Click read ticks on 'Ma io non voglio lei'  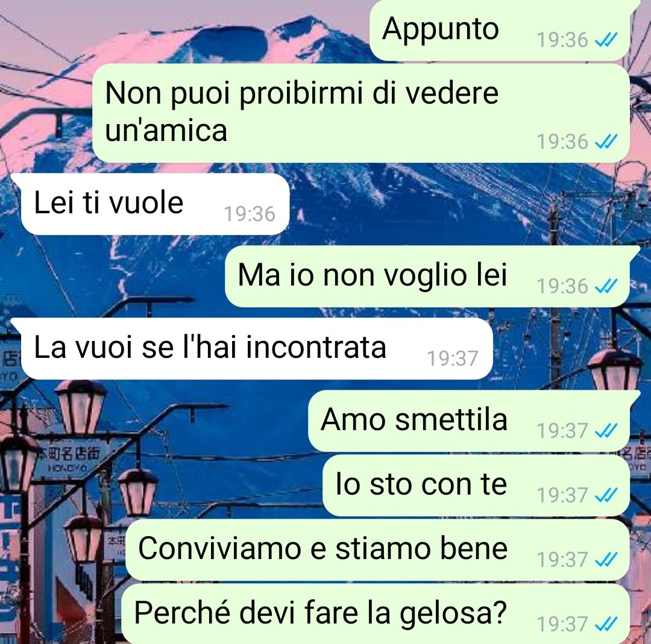(x=606, y=286)
